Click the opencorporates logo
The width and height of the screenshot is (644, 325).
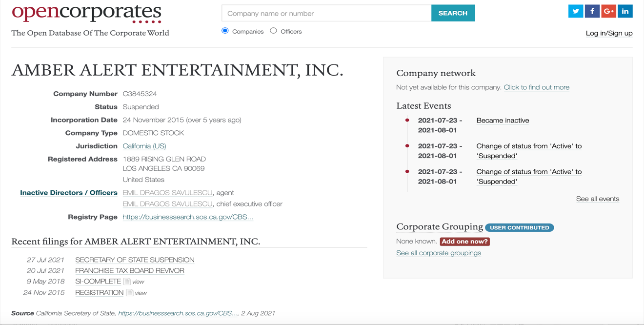pyautogui.click(x=86, y=13)
